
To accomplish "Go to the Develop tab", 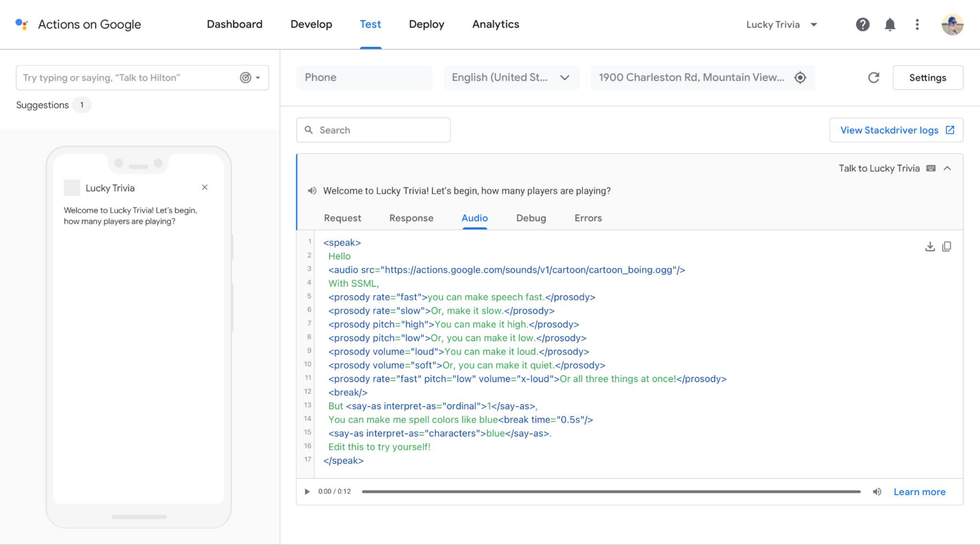I will coord(311,24).
